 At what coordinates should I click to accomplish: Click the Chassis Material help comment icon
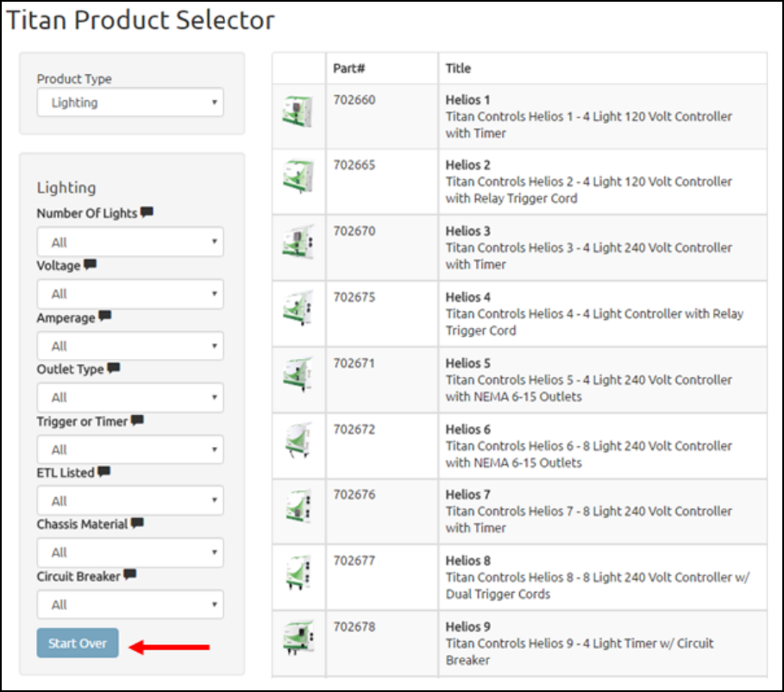(x=137, y=524)
